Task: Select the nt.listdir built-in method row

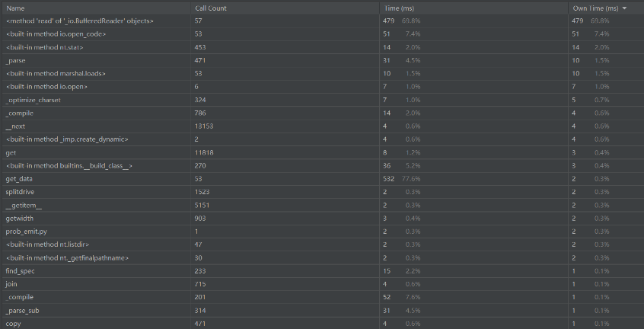Action: [322, 244]
